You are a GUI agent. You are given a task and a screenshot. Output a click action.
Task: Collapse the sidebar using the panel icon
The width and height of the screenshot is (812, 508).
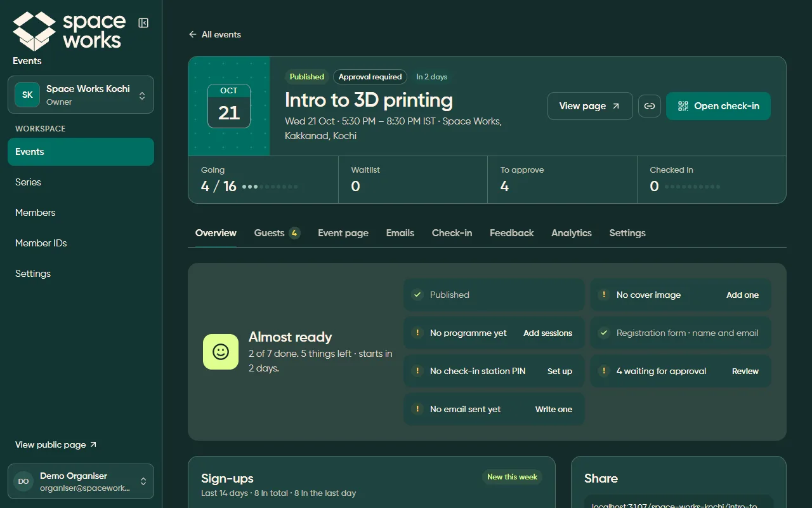(143, 23)
